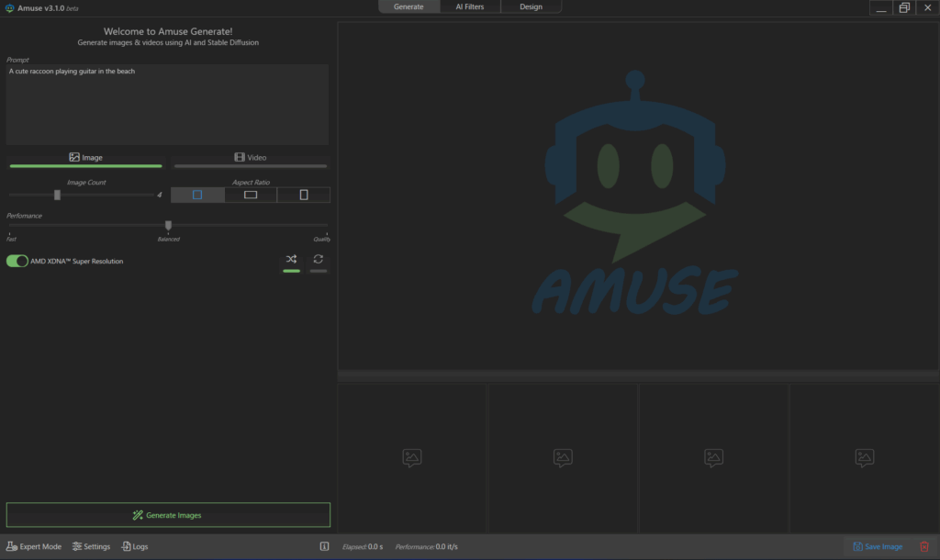The image size is (940, 560).
Task: Open Settings from the bottom bar
Action: (x=91, y=546)
